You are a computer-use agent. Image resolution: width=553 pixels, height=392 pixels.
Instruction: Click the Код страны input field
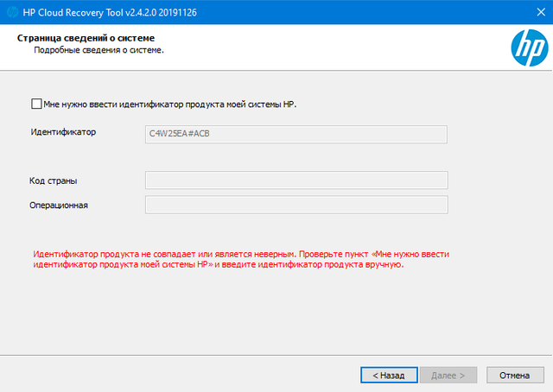[296, 180]
